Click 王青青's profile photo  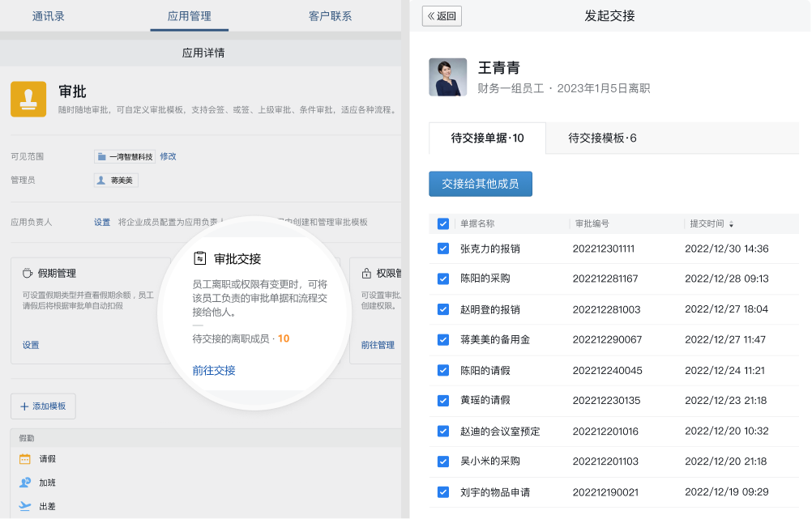pos(447,78)
